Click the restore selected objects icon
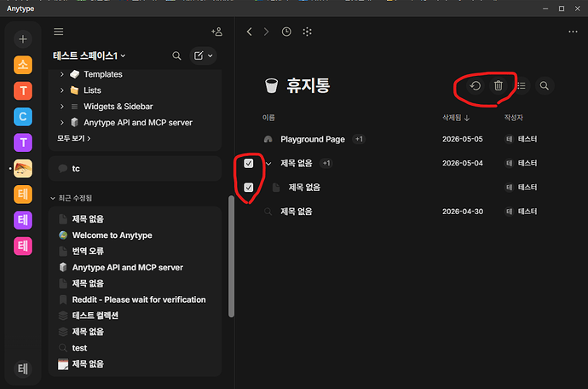The width and height of the screenshot is (588, 389). click(476, 86)
